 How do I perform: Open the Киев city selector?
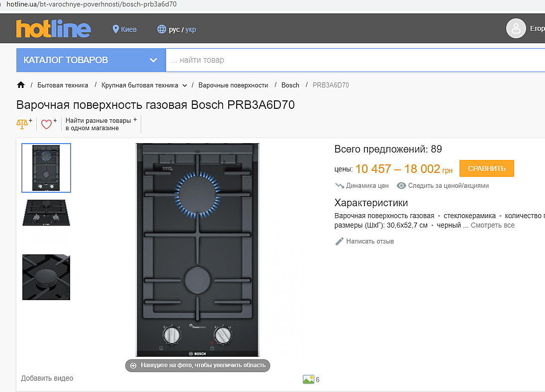(125, 29)
